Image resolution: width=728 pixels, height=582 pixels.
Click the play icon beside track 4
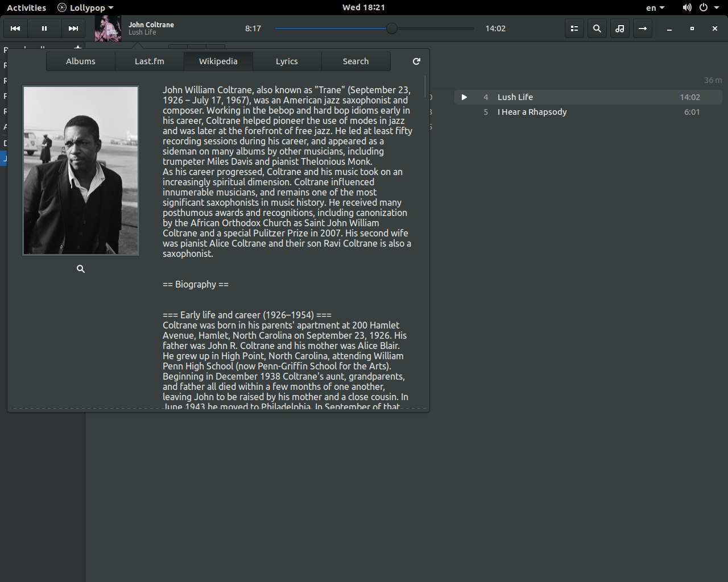click(464, 97)
